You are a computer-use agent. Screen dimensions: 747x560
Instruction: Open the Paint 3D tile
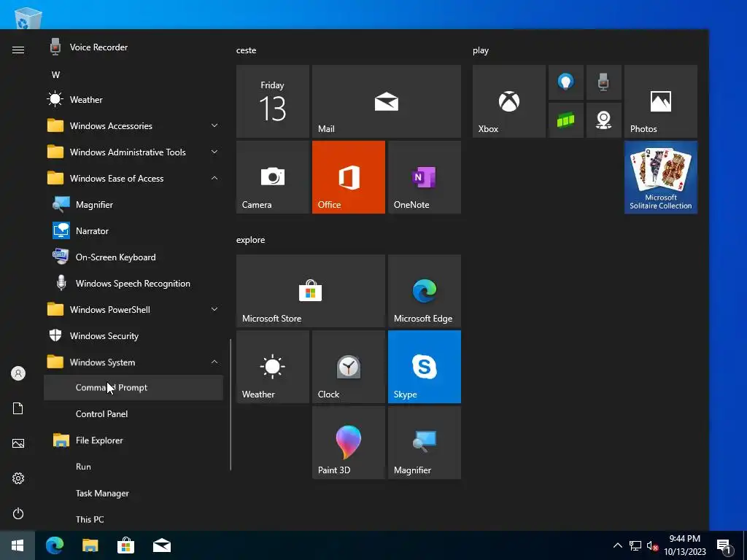coord(348,443)
